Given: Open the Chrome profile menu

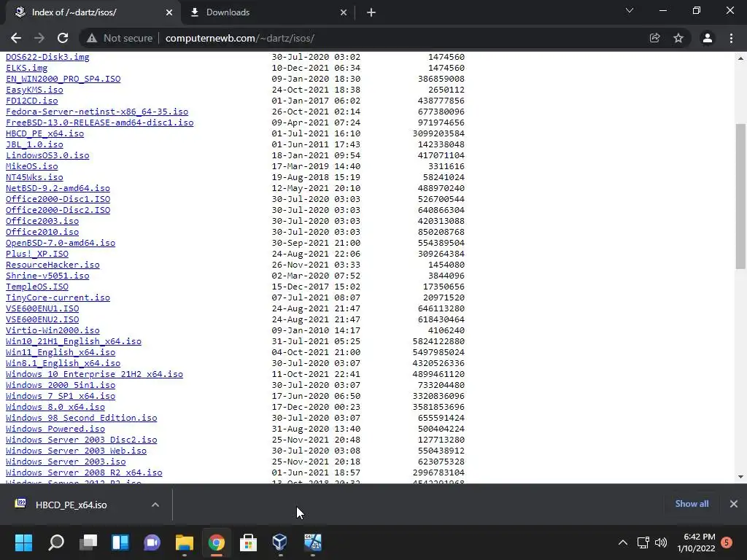Looking at the screenshot, I should [708, 38].
